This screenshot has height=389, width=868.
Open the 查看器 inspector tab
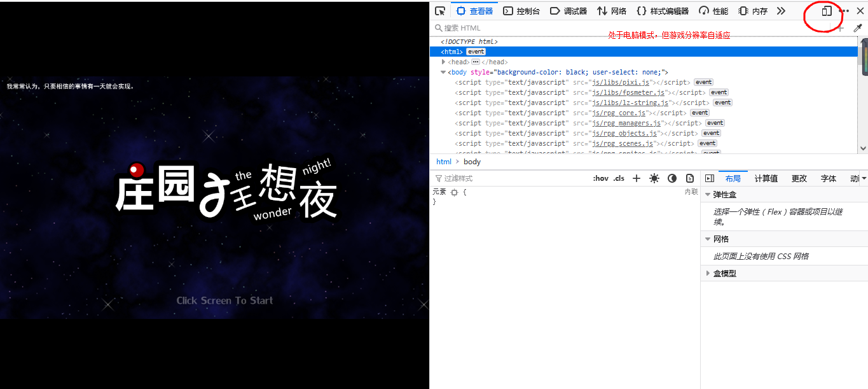[x=474, y=11]
